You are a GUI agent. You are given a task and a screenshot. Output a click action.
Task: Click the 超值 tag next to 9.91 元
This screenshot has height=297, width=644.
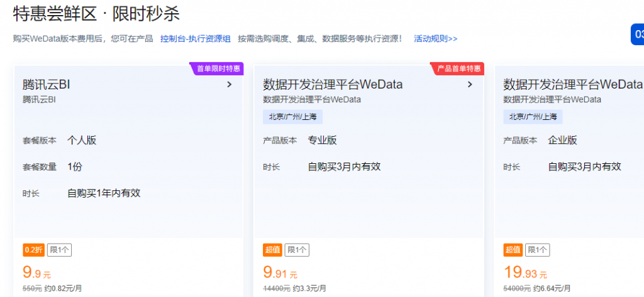point(273,250)
